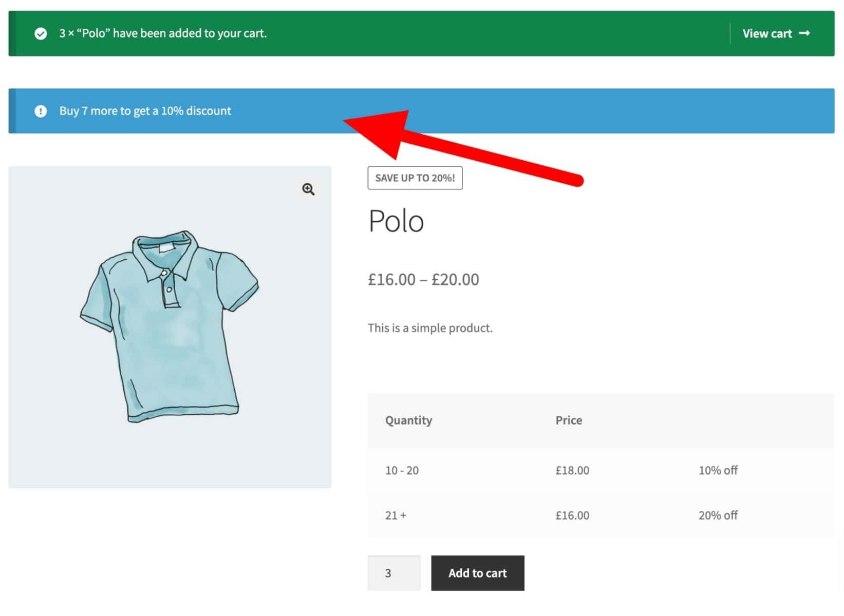Select the Polo product title
844x616 pixels.
point(396,221)
